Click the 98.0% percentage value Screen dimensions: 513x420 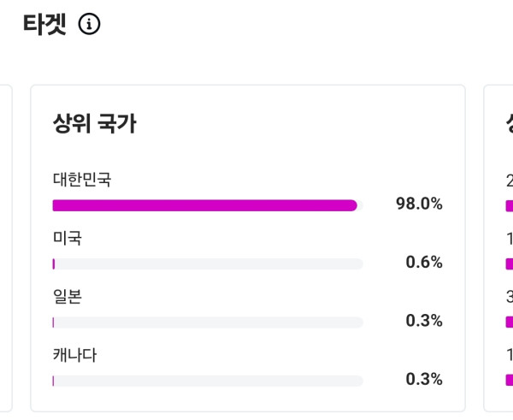pyautogui.click(x=419, y=204)
